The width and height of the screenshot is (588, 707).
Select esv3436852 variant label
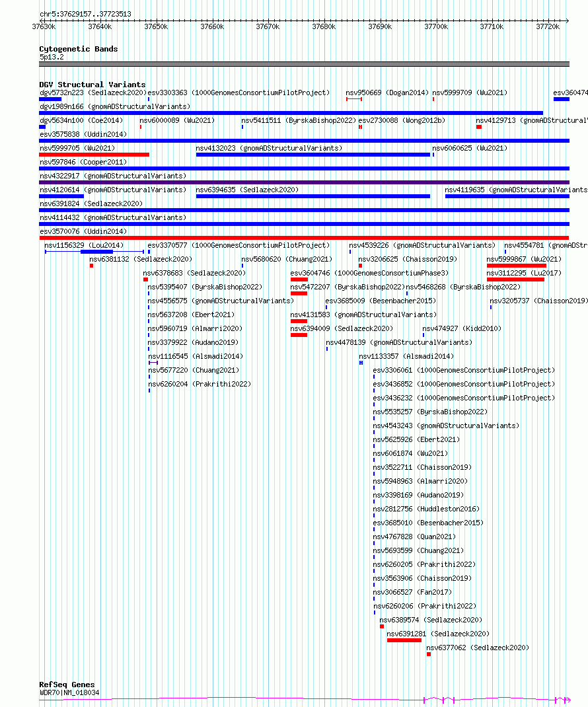tap(464, 384)
